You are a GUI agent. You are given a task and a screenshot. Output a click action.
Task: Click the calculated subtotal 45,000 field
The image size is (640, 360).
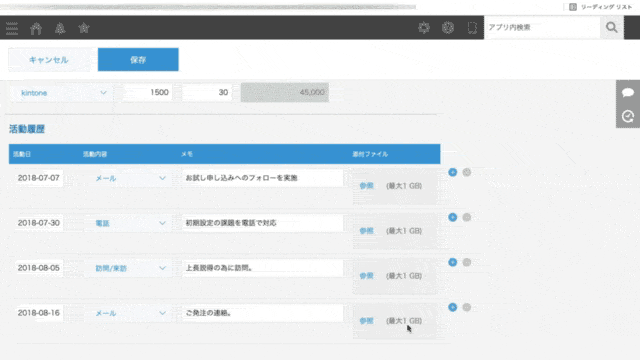(284, 92)
